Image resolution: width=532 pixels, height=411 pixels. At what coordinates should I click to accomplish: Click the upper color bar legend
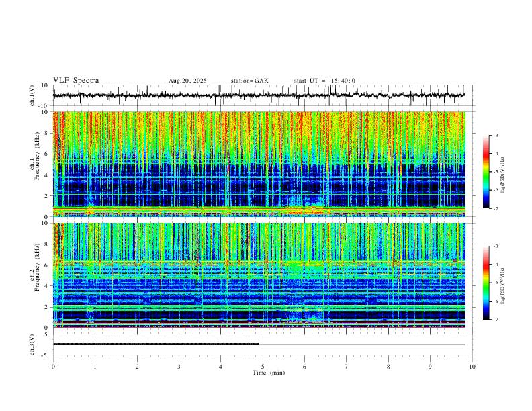click(x=486, y=172)
